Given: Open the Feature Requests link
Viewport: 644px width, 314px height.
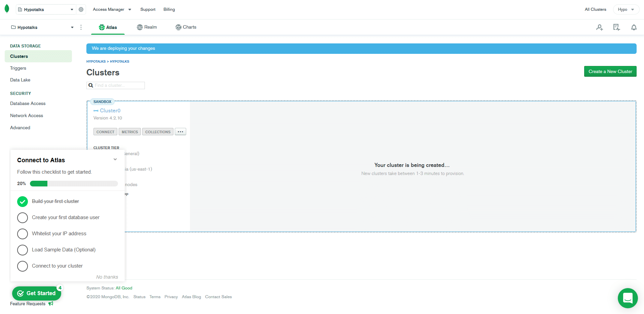Looking at the screenshot, I should point(28,304).
